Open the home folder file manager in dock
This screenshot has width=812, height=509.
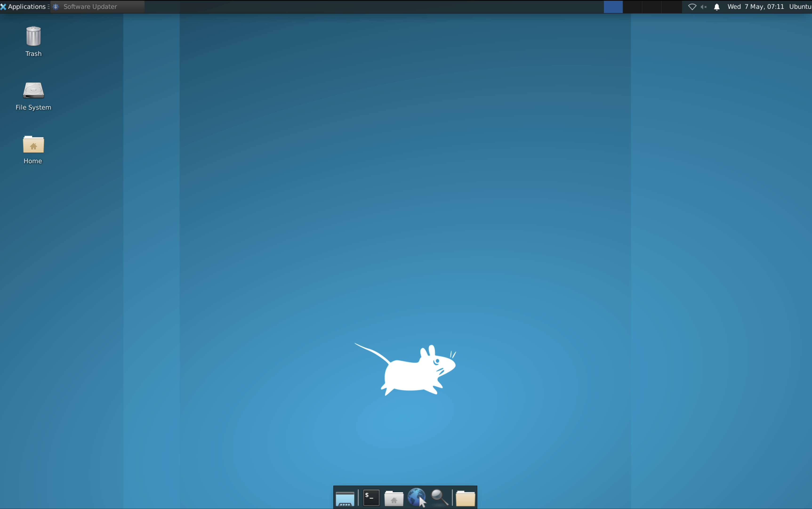click(x=394, y=498)
